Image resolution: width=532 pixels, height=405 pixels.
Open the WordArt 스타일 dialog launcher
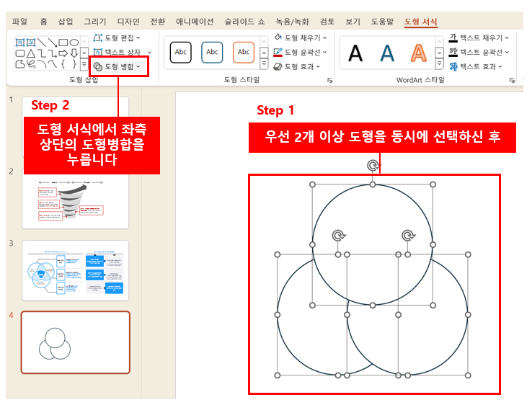tap(512, 81)
